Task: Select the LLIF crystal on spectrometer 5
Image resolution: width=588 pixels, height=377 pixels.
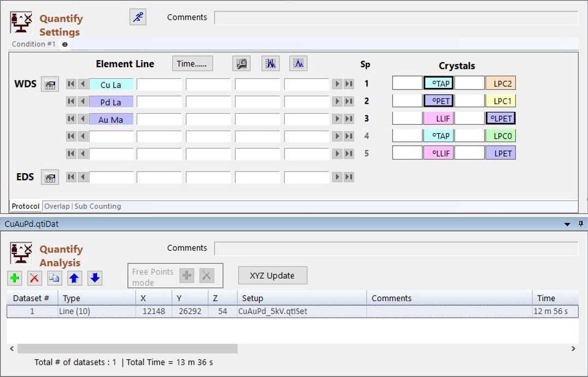Action: [439, 153]
